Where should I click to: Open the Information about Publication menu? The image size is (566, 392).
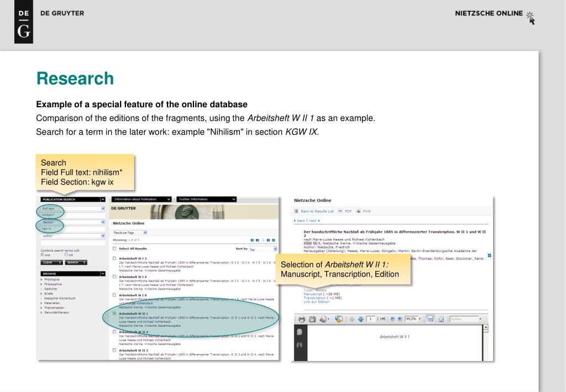point(141,199)
